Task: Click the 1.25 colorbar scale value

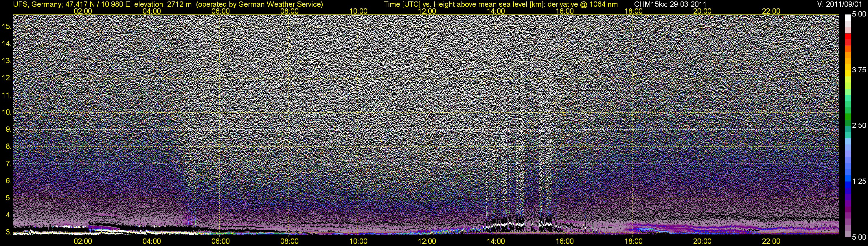Action: 859,182
